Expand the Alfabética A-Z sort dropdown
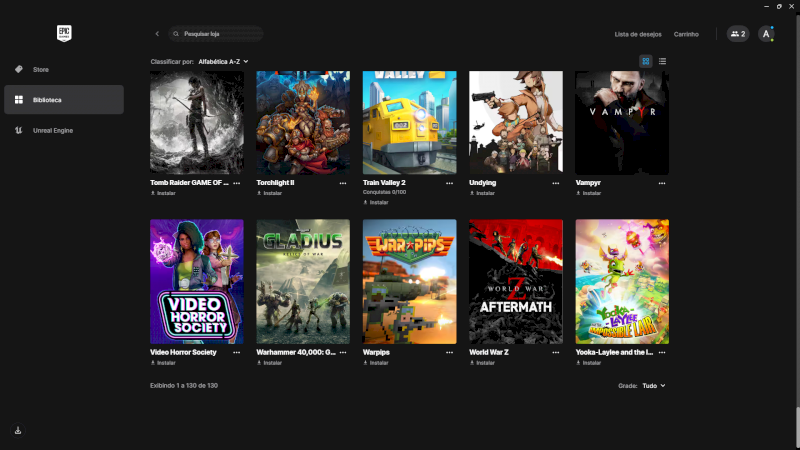The height and width of the screenshot is (450, 800). point(223,61)
